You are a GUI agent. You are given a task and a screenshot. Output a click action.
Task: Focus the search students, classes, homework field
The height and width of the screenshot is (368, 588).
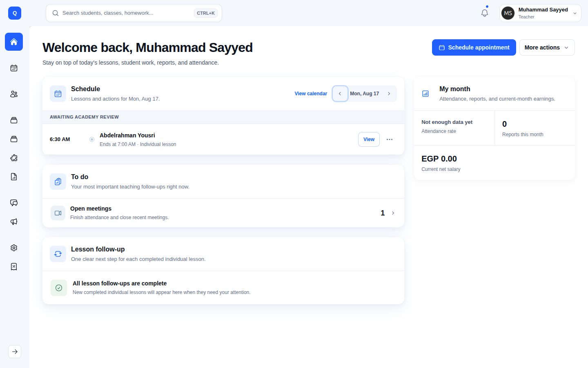coord(134,13)
